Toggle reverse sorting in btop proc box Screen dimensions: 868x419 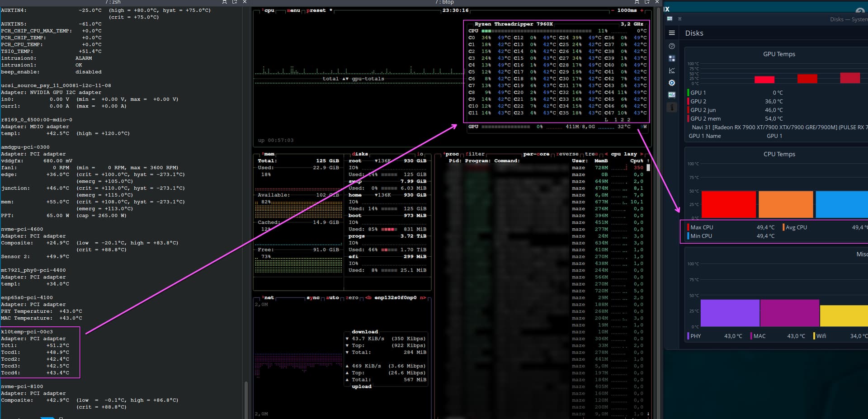point(567,154)
